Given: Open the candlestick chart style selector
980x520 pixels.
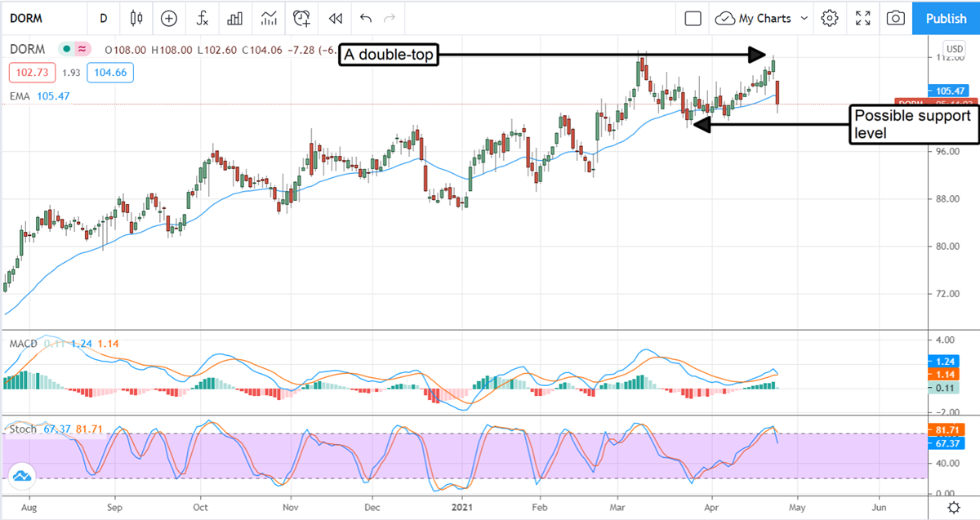Looking at the screenshot, I should coord(136,18).
